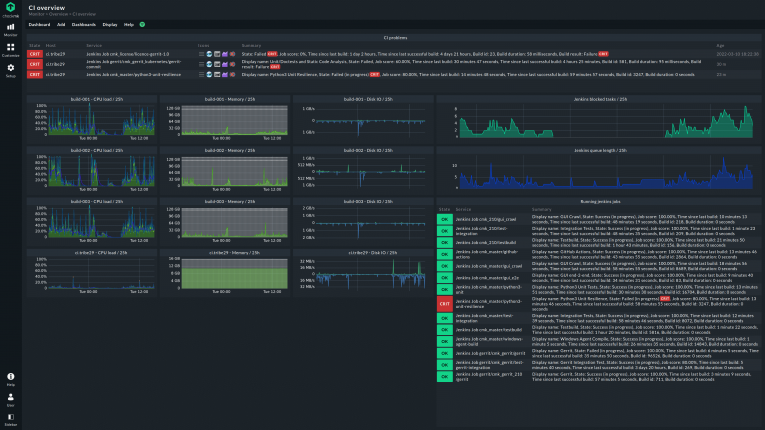765x430 pixels.
Task: Click the green circular icon after Help
Action: [142, 23]
